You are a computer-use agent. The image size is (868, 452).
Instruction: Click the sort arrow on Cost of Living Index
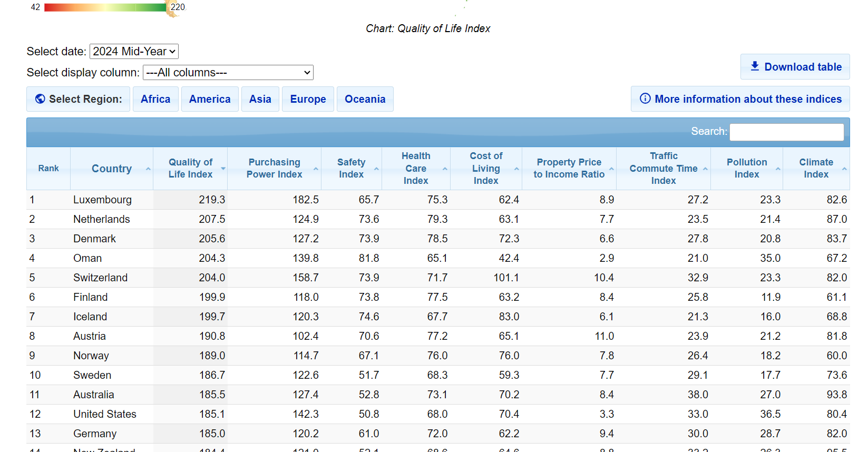tap(516, 169)
